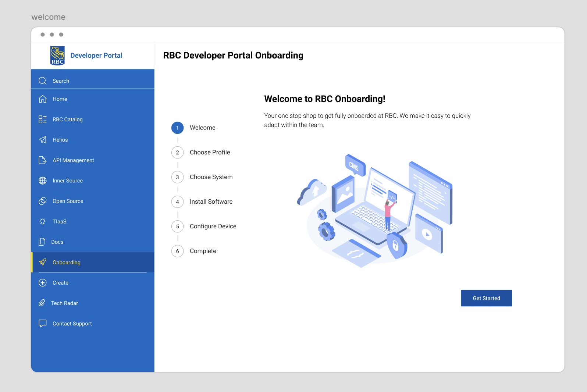Select step 3 circle

coord(177,177)
